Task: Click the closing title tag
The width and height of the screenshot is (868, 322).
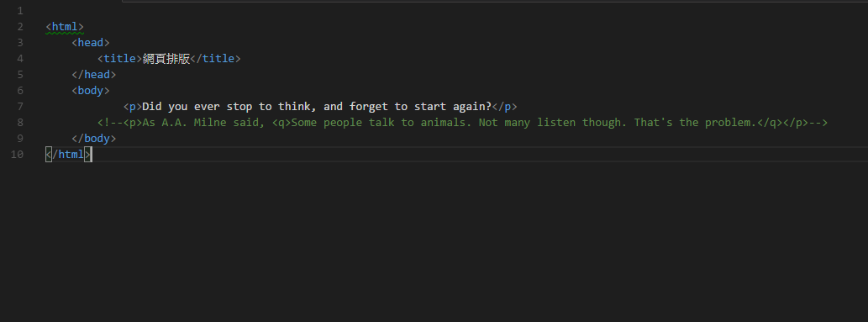Action: pyautogui.click(x=215, y=59)
